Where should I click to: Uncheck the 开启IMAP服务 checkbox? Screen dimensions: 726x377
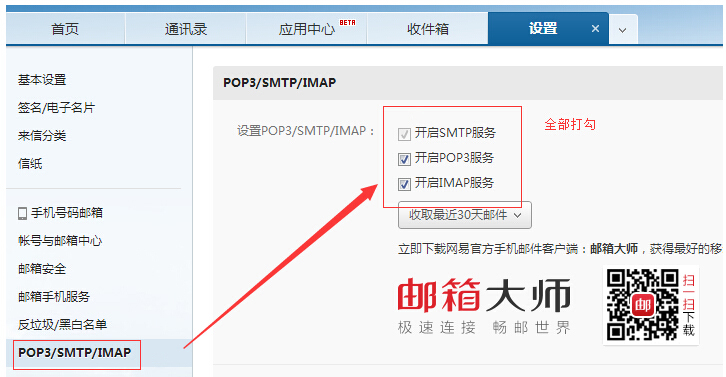point(404,184)
